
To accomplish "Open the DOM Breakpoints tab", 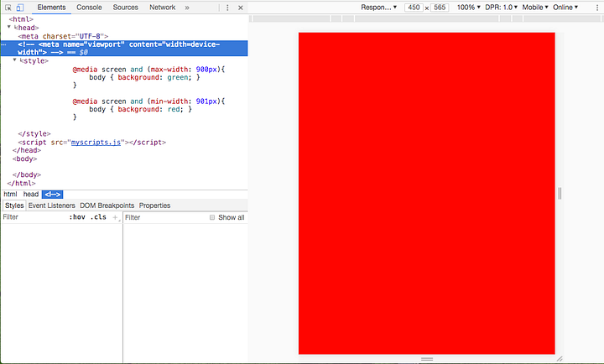I will tap(107, 205).
